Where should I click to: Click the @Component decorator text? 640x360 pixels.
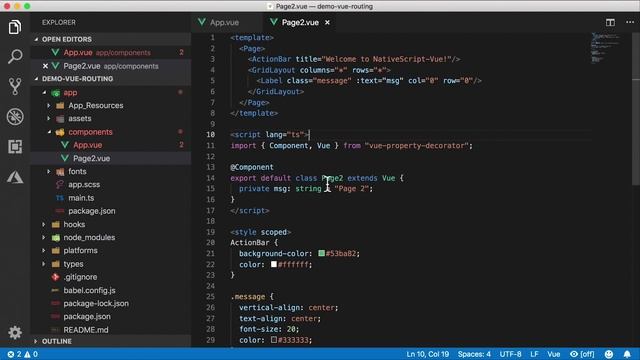coord(251,167)
